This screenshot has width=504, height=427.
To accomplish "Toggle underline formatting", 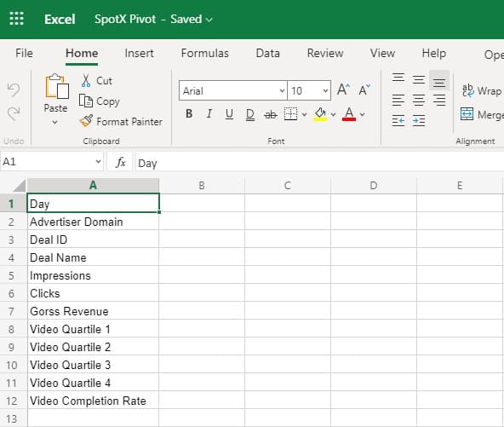I will [229, 113].
